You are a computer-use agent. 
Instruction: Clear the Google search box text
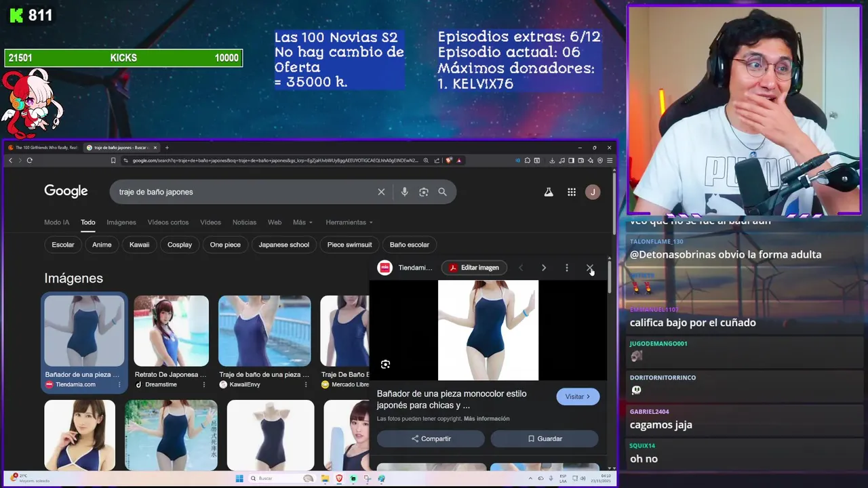(x=381, y=192)
